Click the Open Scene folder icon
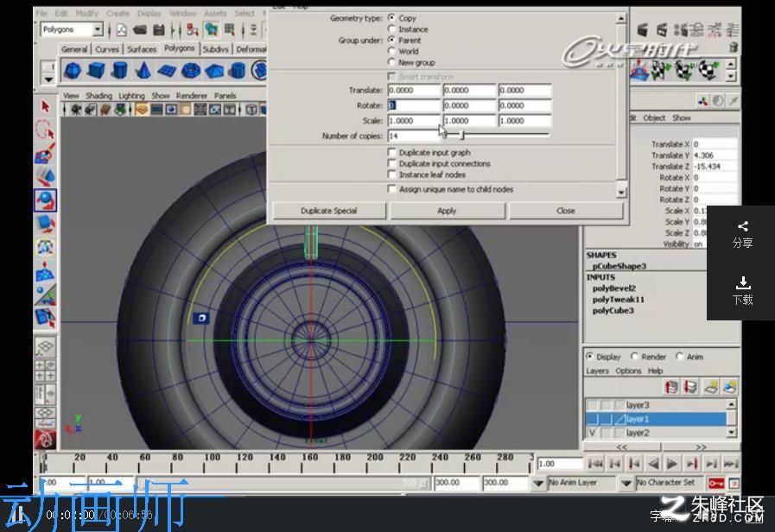Screen dimensions: 775x532 (140, 29)
